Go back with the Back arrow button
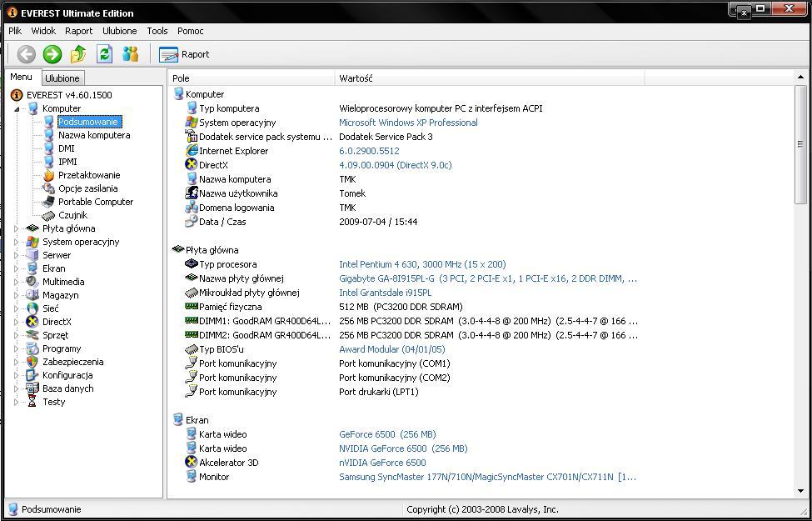Screen dimensions: 812x521 tap(27, 54)
